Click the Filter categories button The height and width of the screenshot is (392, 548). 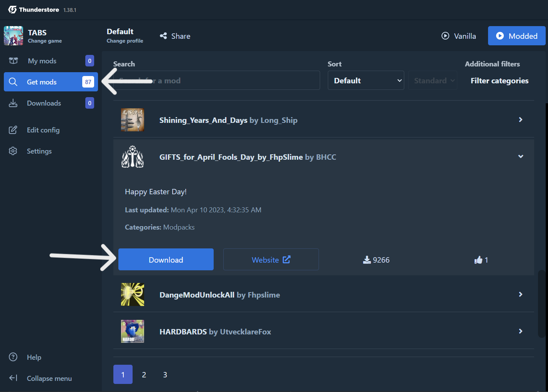coord(500,81)
